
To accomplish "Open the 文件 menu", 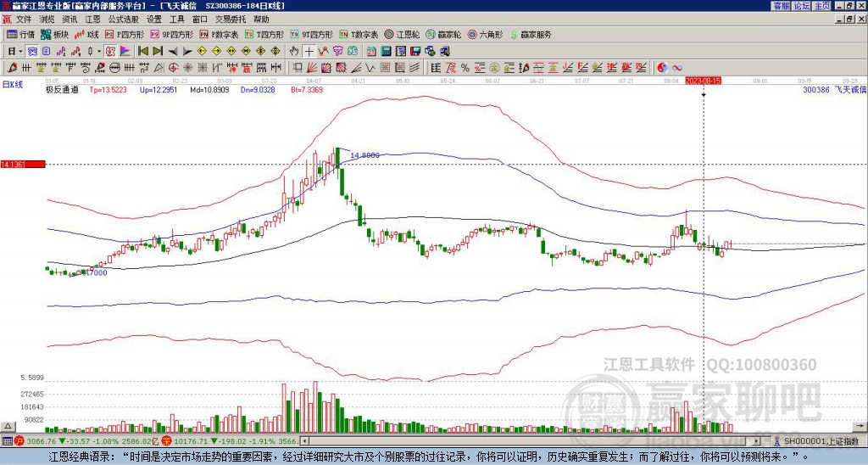I will [x=24, y=20].
